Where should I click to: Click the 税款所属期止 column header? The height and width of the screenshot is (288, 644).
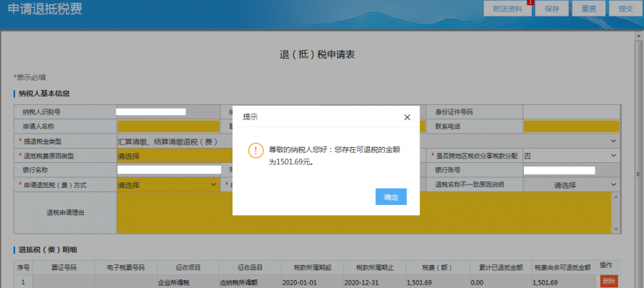coord(374,267)
